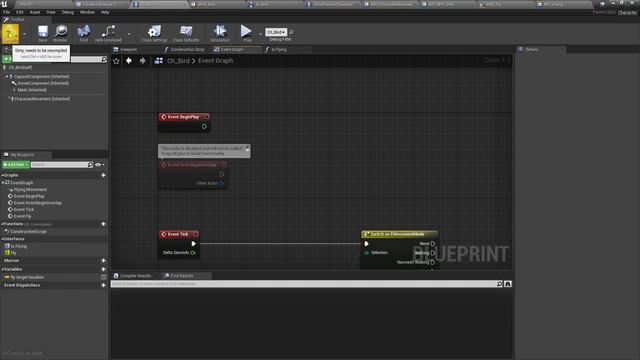640x360 pixels.
Task: Switch to the Construction Script tab
Action: [x=187, y=49]
